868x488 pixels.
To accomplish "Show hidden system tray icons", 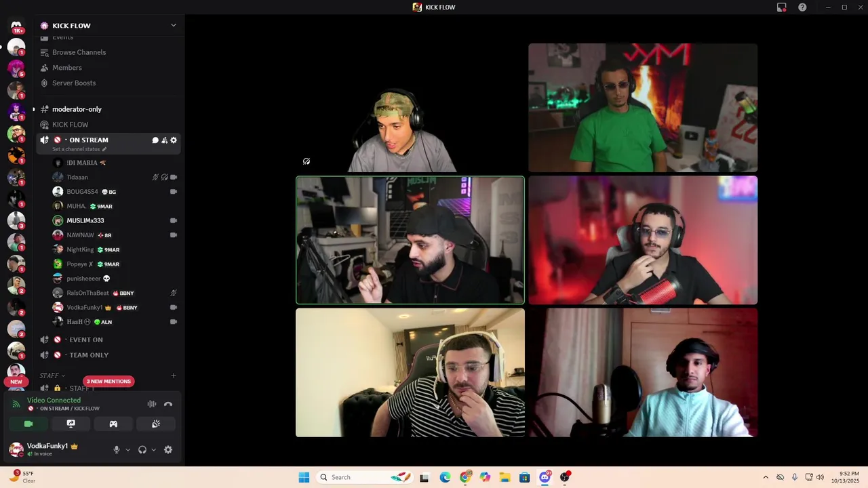I will pos(766,477).
